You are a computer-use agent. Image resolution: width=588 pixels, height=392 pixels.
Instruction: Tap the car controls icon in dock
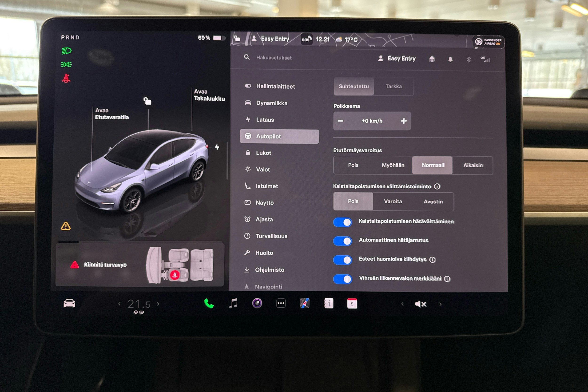click(x=69, y=303)
